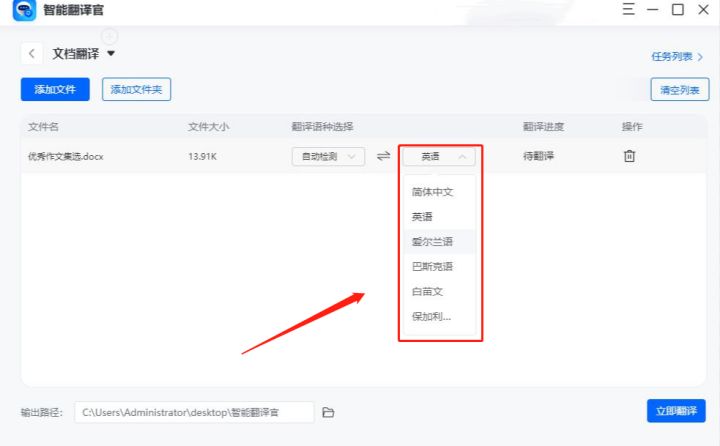Start translation with 立即翻译

point(676,411)
